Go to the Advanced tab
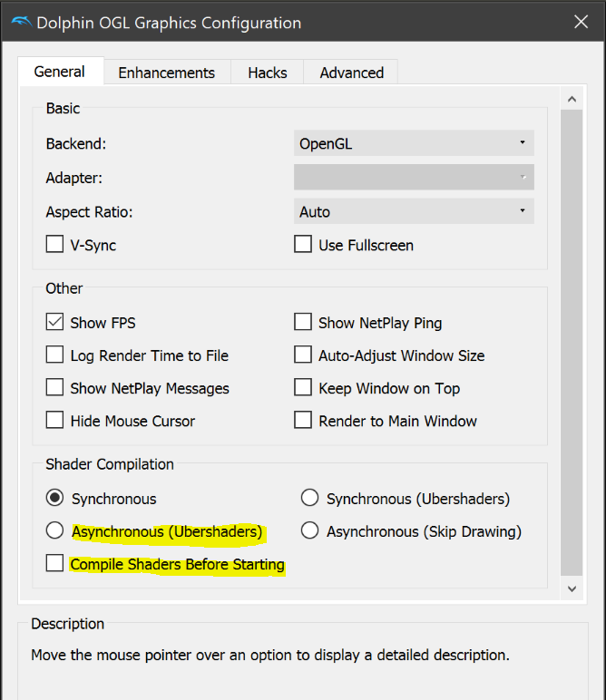606x700 pixels. (x=351, y=73)
